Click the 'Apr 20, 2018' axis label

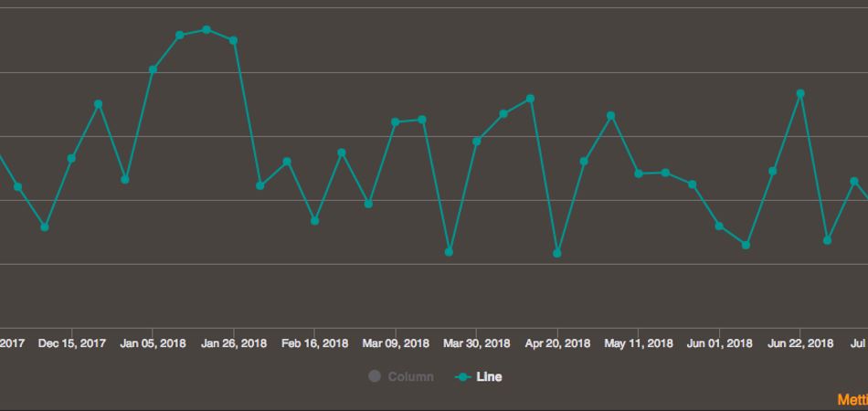[x=557, y=344]
